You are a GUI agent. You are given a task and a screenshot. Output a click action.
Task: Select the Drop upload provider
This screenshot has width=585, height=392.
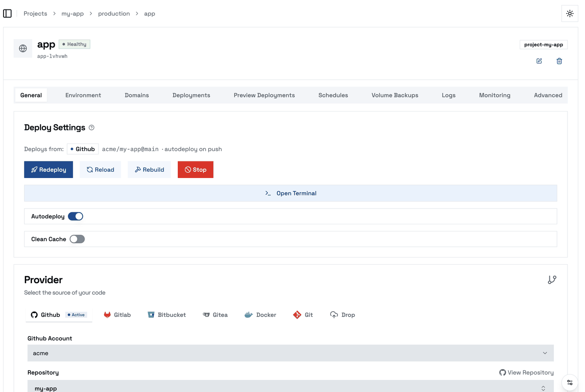click(x=342, y=315)
